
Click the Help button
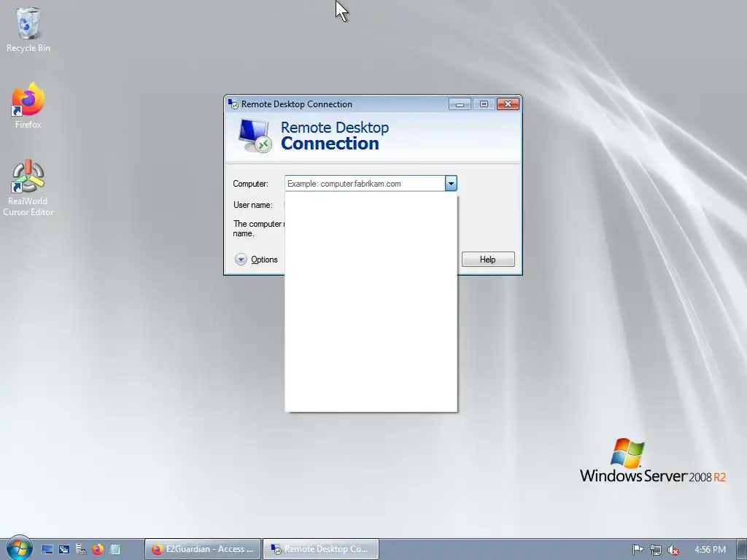pos(488,259)
